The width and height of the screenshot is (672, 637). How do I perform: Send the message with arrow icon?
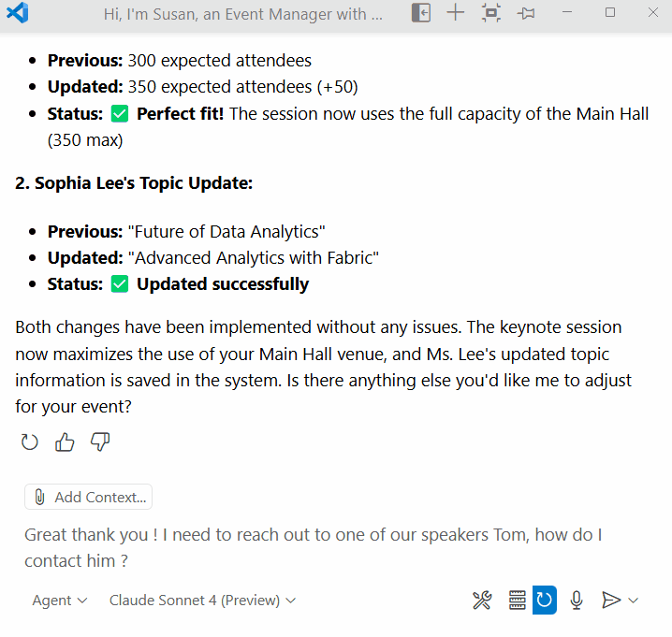click(x=611, y=601)
